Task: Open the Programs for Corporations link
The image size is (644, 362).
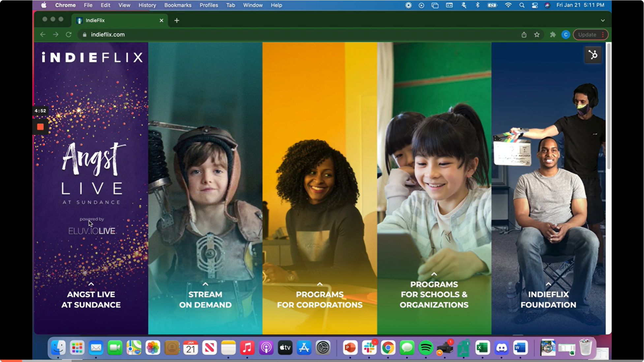Action: (320, 299)
